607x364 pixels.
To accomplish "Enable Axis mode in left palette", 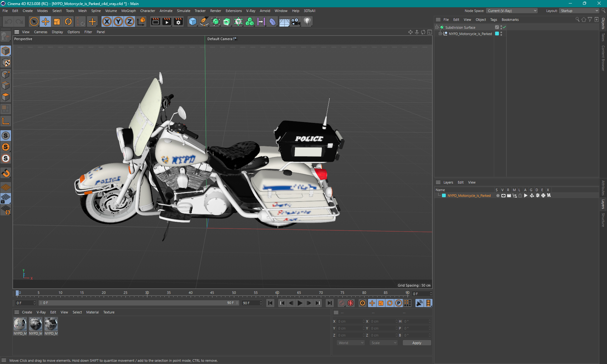I will tap(6, 121).
